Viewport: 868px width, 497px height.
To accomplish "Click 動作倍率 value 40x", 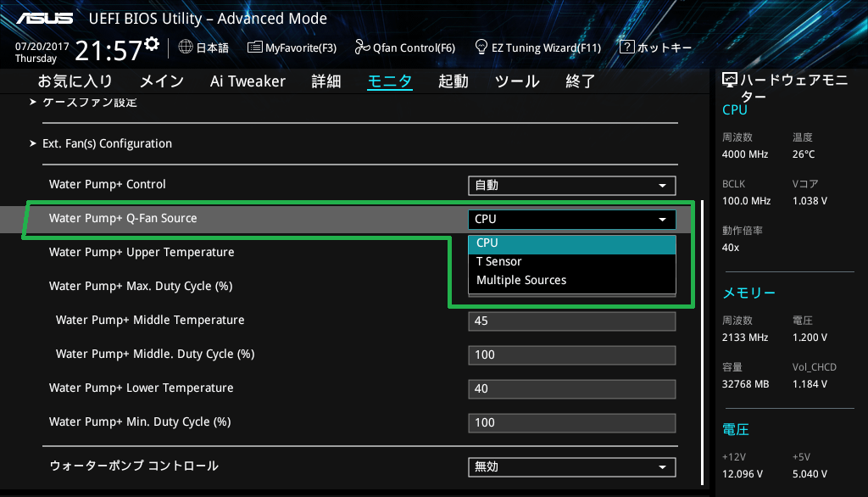I will coord(731,248).
